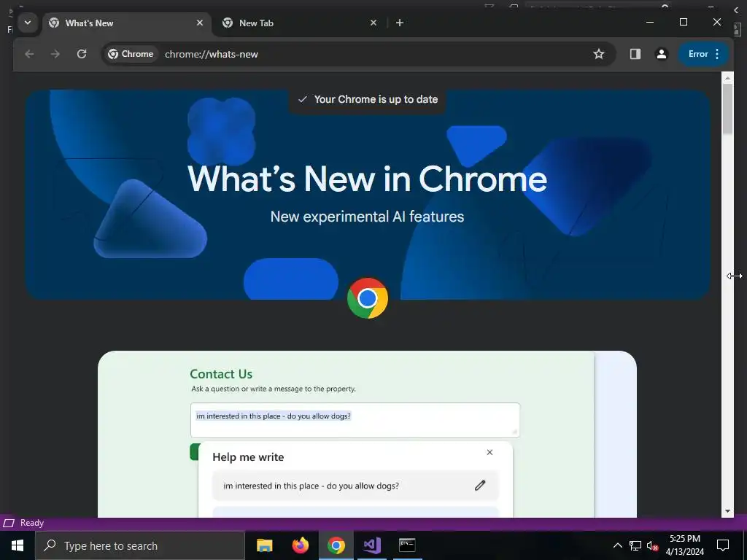Viewport: 747px width, 560px height.
Task: Open the clock and date flyout
Action: (684, 545)
